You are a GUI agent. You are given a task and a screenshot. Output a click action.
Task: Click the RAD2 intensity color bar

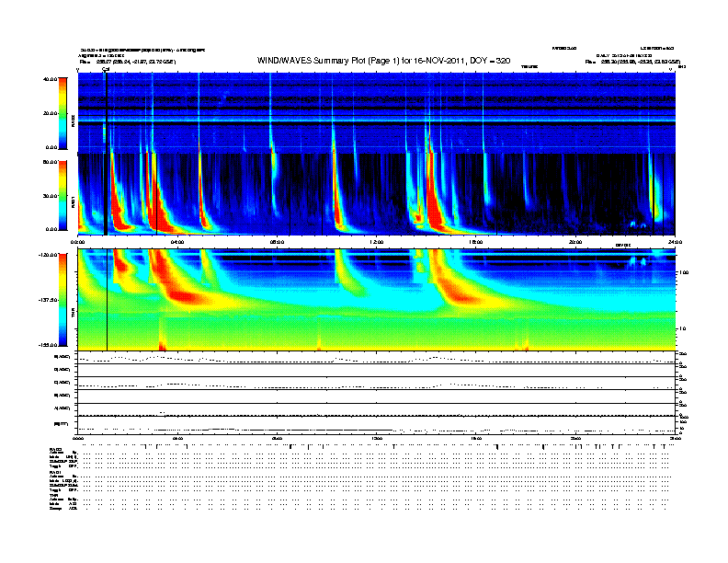[63, 113]
